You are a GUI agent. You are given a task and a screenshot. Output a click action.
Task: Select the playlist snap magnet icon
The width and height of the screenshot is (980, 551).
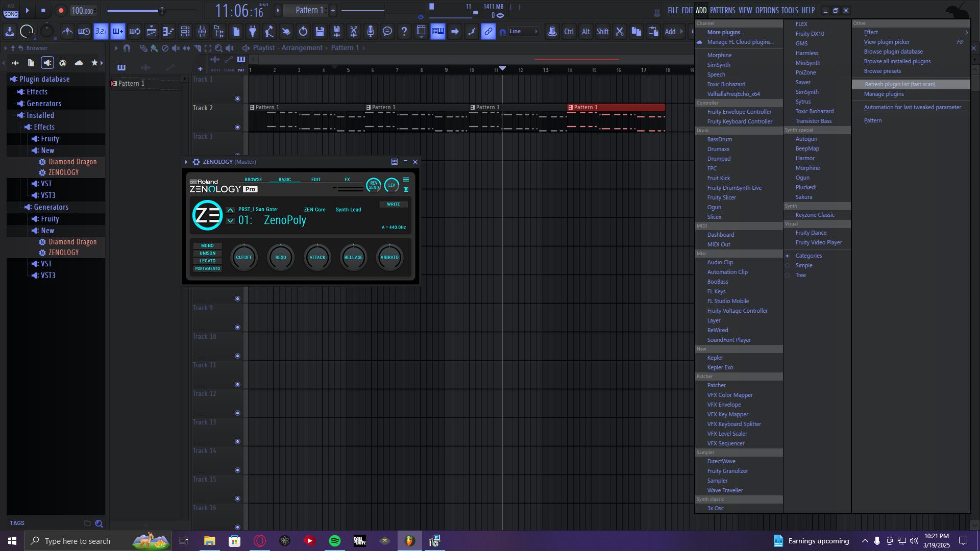click(127, 48)
